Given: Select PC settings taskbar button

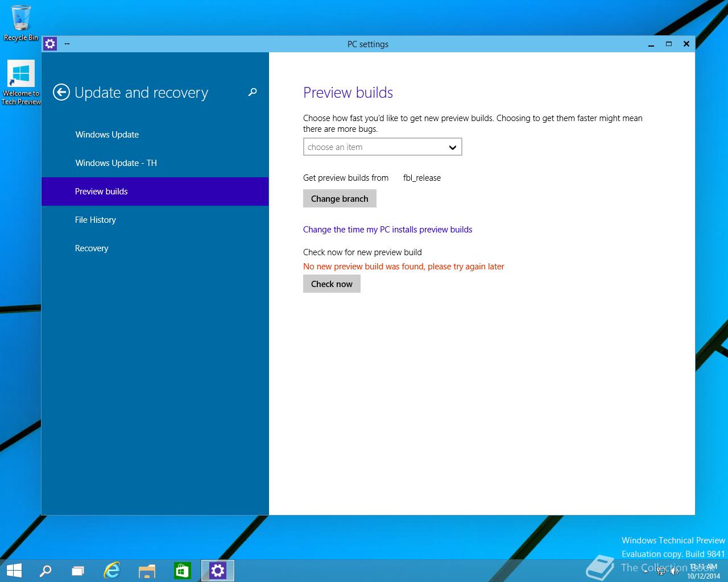Looking at the screenshot, I should coord(218,571).
